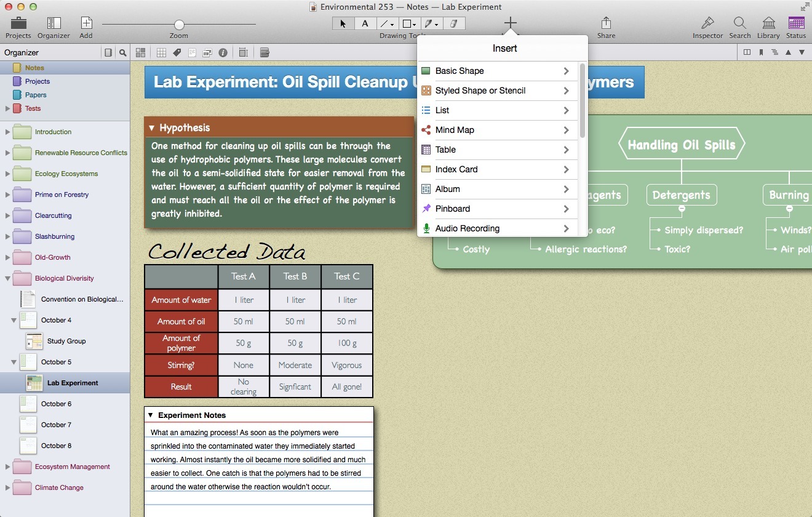Viewport: 812px width, 517px height.
Task: Toggle the split view icon
Action: (x=747, y=53)
